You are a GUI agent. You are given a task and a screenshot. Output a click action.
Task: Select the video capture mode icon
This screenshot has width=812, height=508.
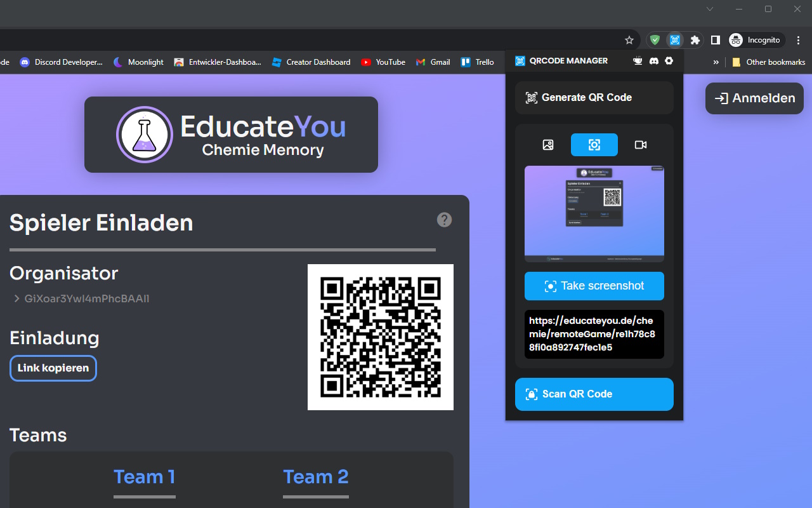point(640,145)
